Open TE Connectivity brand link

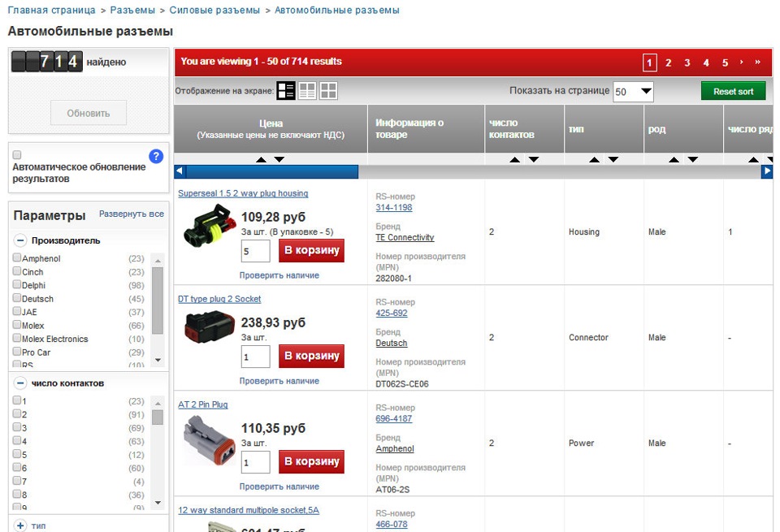pos(405,237)
